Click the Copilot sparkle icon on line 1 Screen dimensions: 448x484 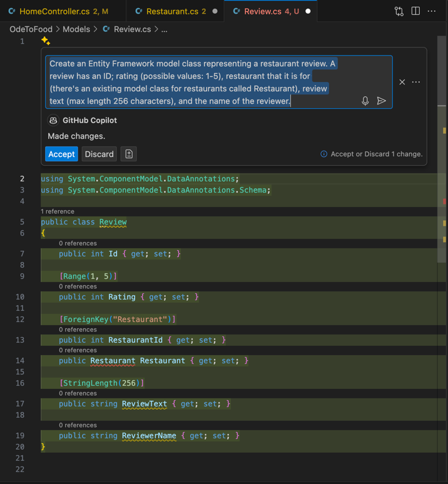click(46, 41)
